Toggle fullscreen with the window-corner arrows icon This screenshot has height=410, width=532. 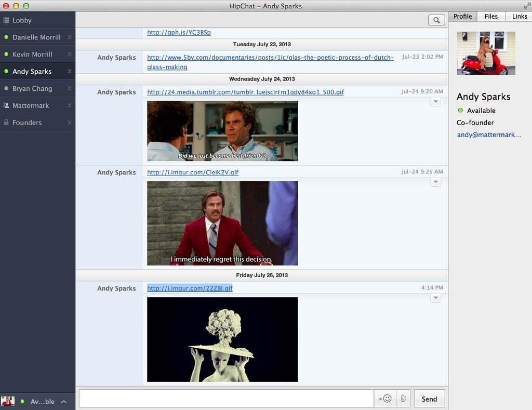click(x=527, y=6)
